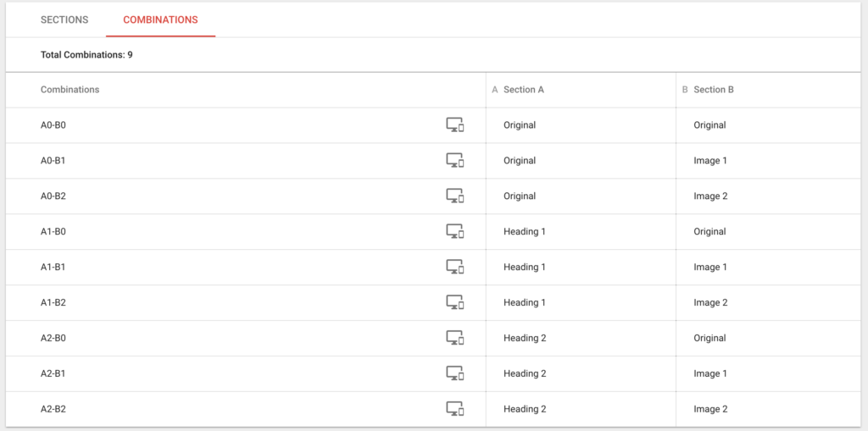The width and height of the screenshot is (868, 431).
Task: Open the preview icon in row A0-B2
Action: pos(455,196)
